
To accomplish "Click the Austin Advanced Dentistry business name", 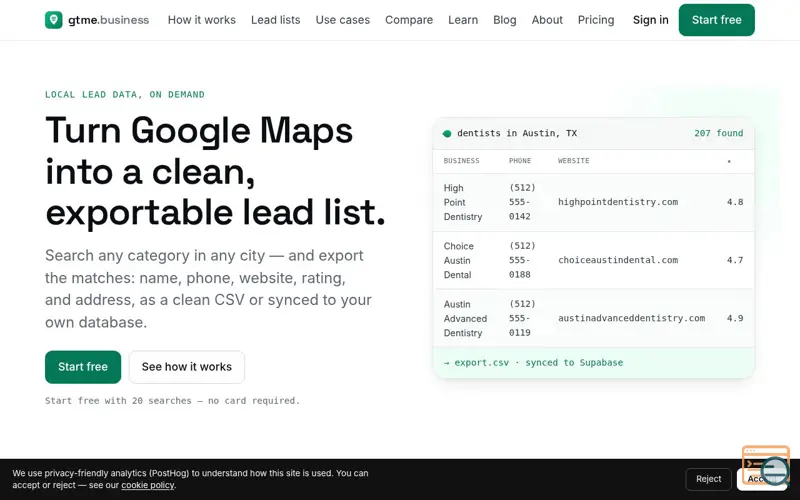I will point(465,318).
